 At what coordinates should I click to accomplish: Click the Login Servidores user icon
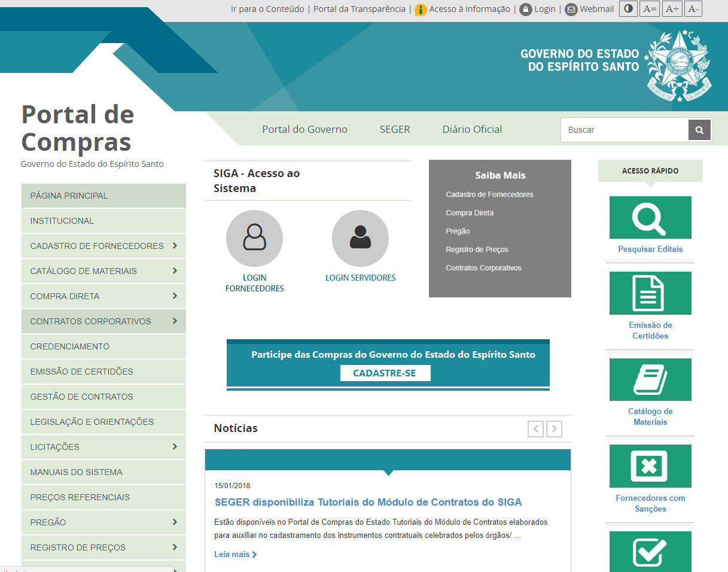point(360,238)
